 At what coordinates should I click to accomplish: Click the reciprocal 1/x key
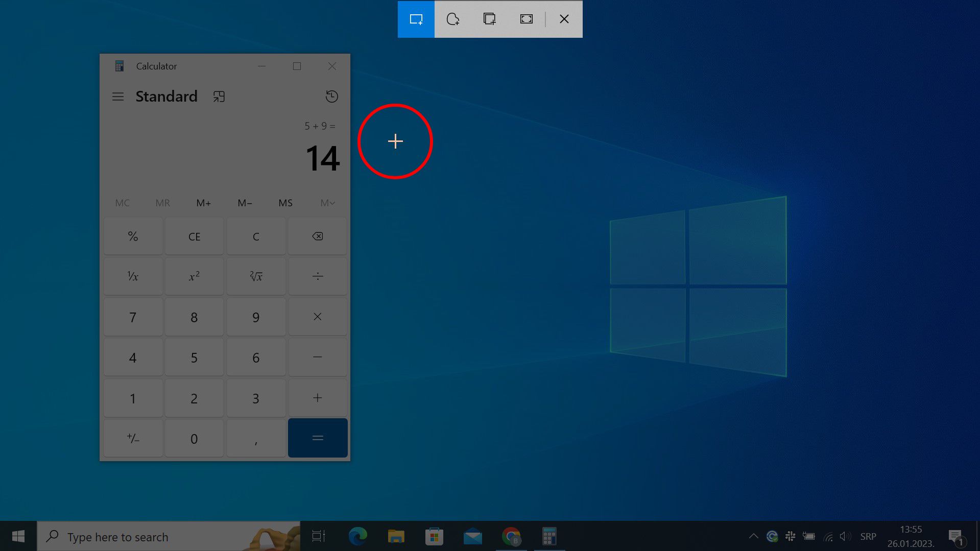(133, 277)
